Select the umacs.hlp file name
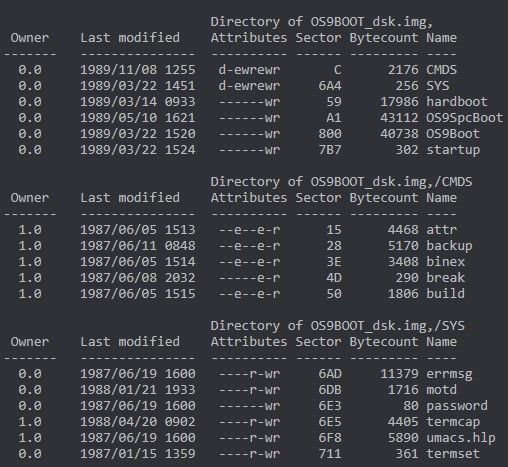Image resolution: width=508 pixels, height=467 pixels. (461, 438)
